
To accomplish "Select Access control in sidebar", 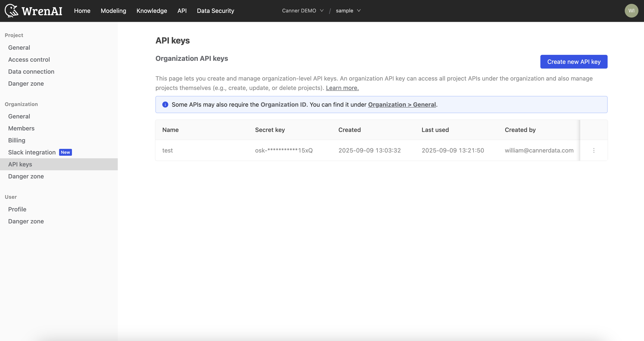I will (x=29, y=60).
